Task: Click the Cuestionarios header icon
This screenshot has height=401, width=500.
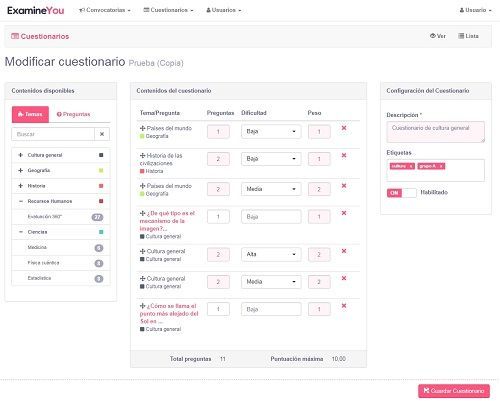Action: [15, 36]
